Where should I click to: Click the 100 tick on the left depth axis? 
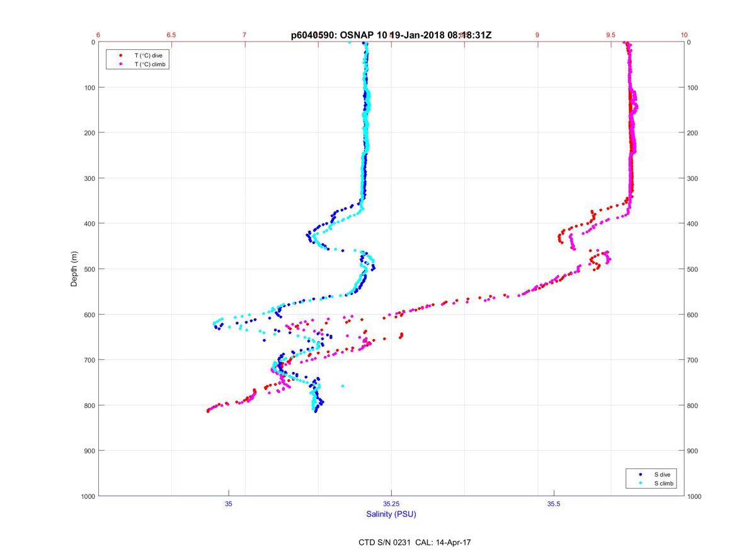pos(89,88)
